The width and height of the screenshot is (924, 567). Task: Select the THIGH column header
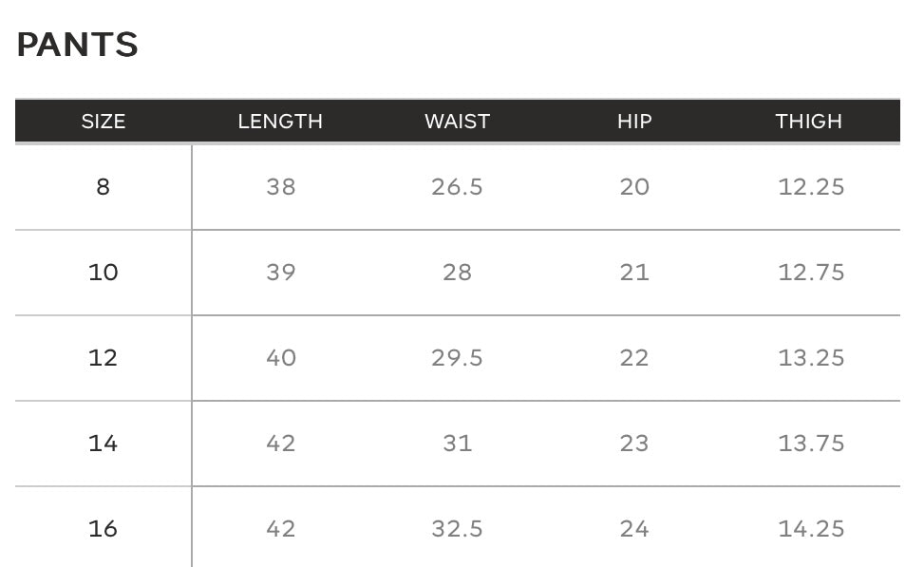click(x=809, y=122)
